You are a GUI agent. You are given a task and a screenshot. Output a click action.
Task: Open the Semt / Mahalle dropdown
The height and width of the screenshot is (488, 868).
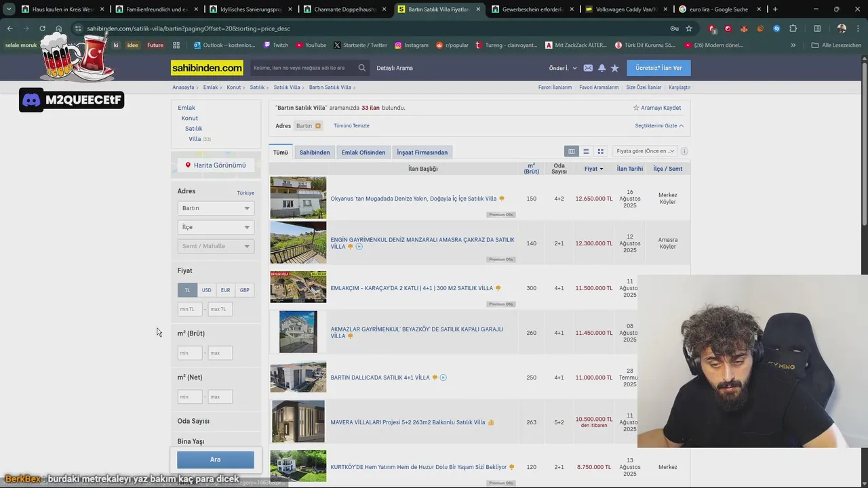216,246
